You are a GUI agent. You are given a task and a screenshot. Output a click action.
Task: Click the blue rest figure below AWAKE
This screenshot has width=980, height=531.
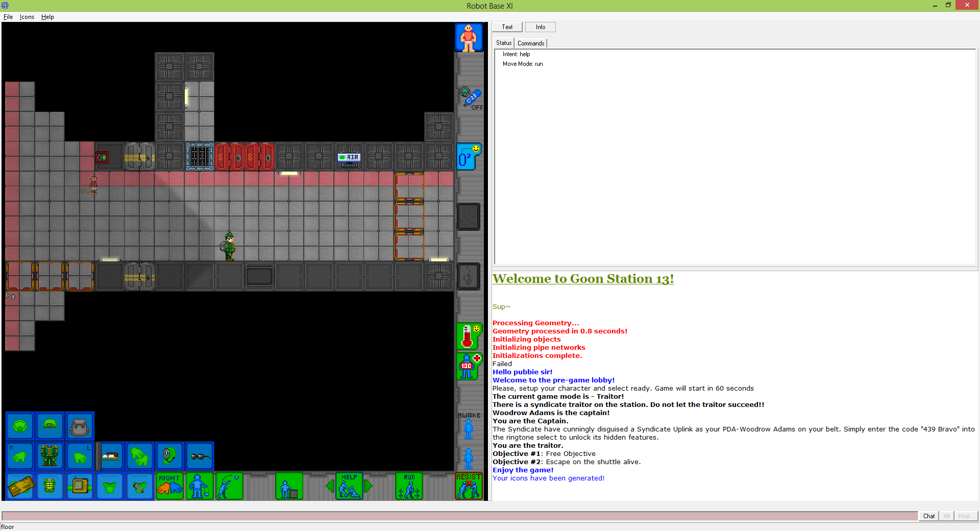pyautogui.click(x=469, y=458)
